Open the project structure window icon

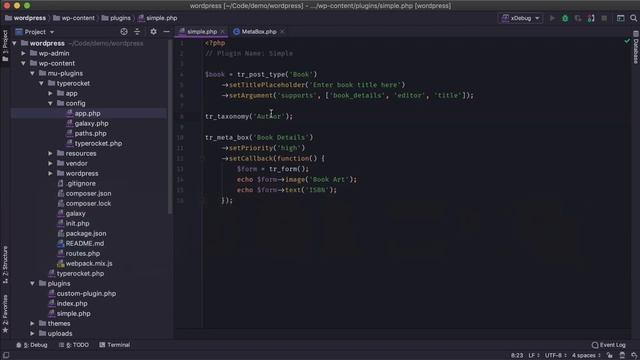tap(620, 18)
